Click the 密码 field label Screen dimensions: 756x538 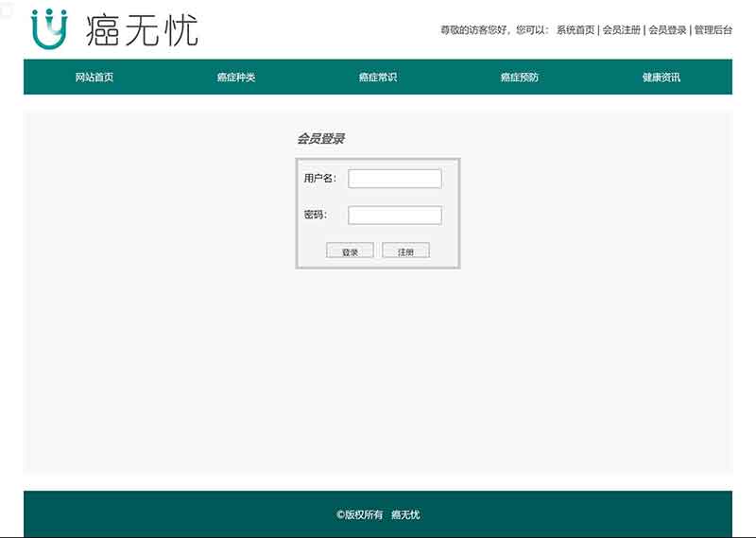(315, 216)
